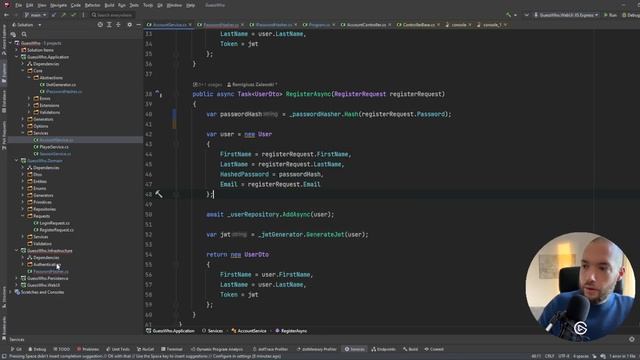Collapse the Core folder
Screen dimensions: 640x360
pyautogui.click(x=23, y=71)
